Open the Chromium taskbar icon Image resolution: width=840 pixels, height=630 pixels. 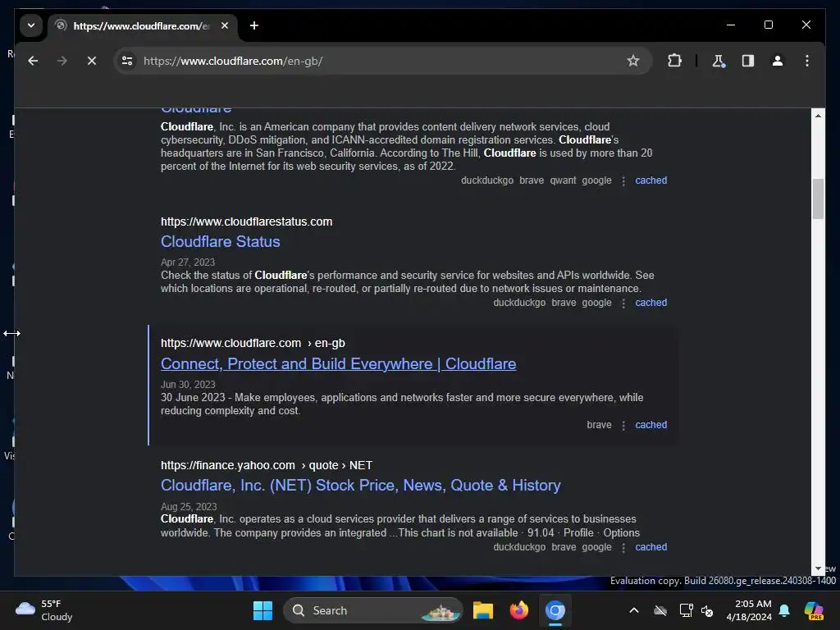[x=555, y=610]
